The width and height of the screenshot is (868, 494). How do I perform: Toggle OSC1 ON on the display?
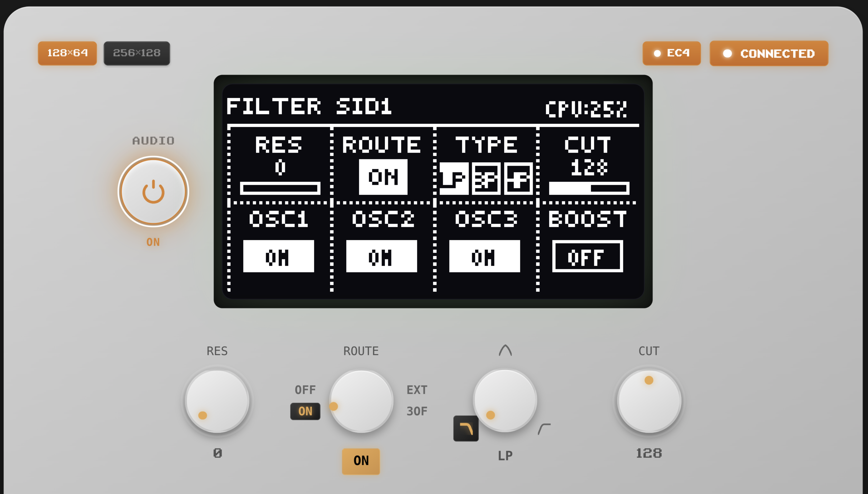pos(278,257)
